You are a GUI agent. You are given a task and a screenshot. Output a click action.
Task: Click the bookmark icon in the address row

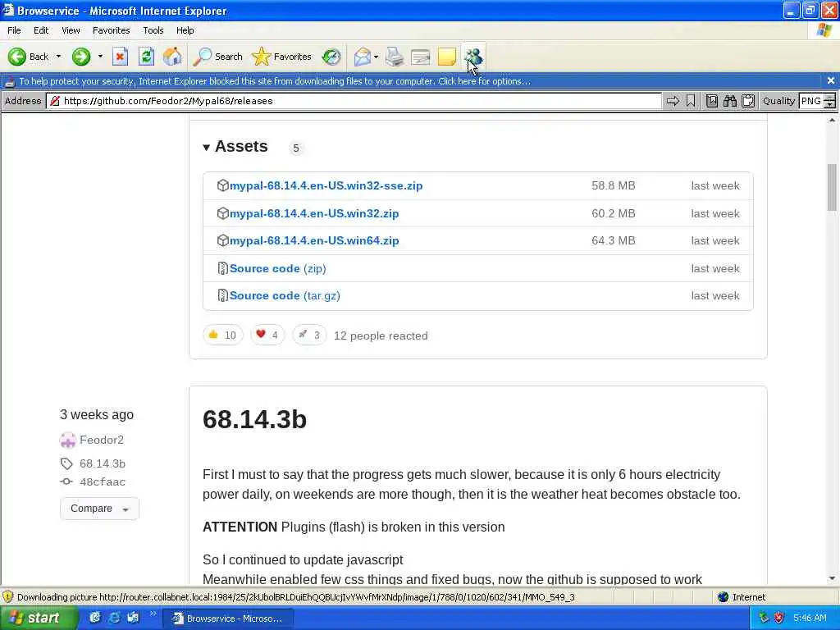click(691, 101)
